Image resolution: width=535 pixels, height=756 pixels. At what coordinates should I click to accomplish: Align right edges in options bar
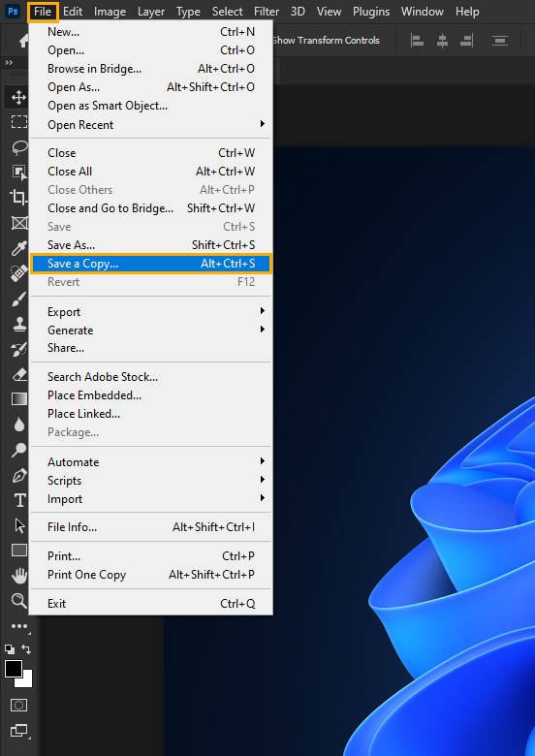[466, 41]
